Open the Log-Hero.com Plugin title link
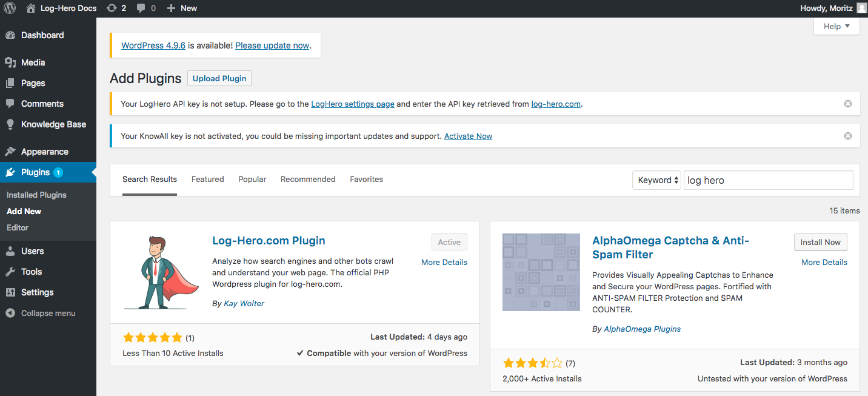Image resolution: width=868 pixels, height=396 pixels. [x=269, y=241]
